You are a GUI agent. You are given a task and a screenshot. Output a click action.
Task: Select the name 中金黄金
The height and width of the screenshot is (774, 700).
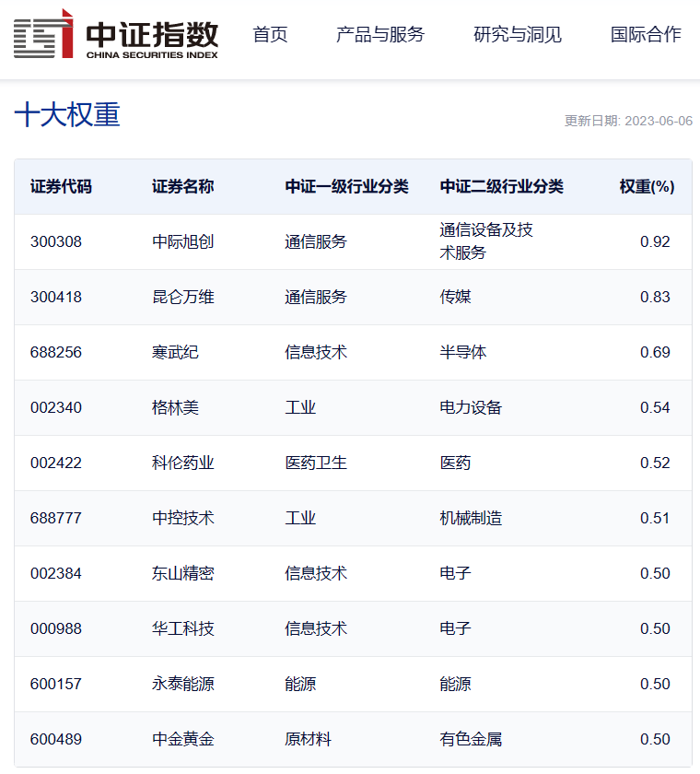click(x=182, y=739)
